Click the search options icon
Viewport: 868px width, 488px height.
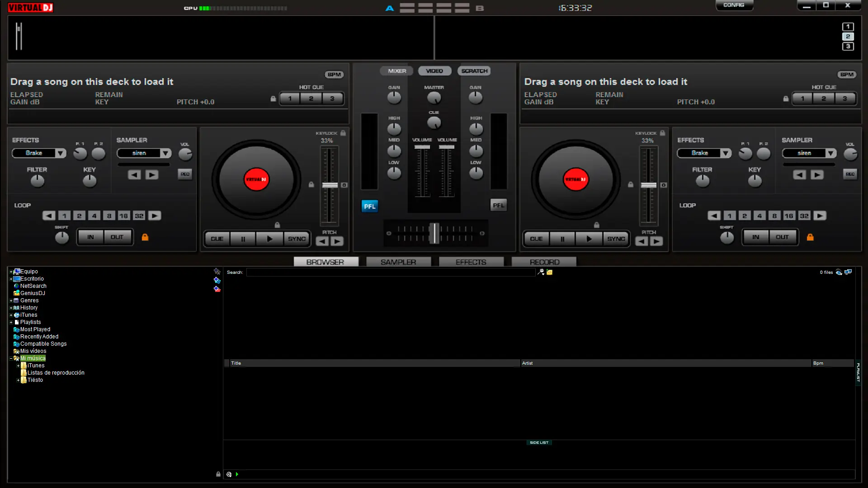pos(541,272)
